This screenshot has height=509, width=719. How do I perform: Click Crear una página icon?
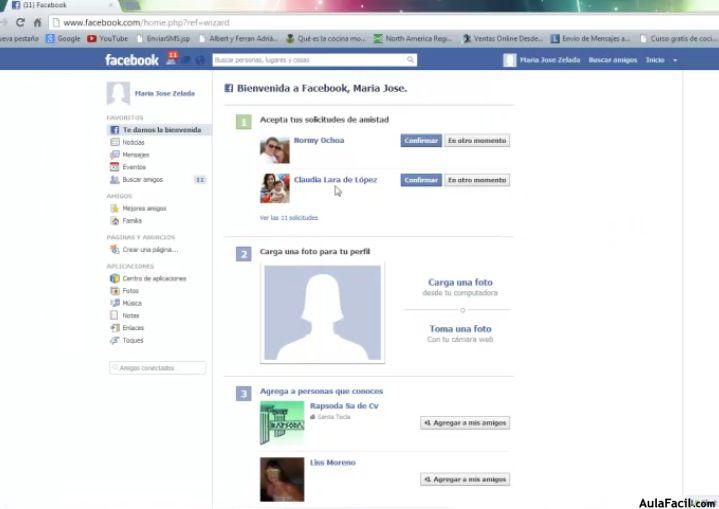(115, 249)
